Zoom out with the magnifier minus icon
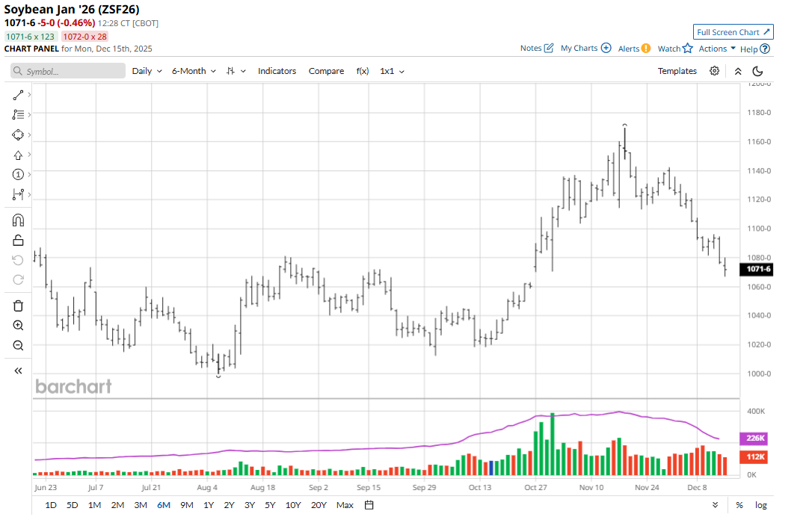The height and width of the screenshot is (523, 812). click(18, 345)
